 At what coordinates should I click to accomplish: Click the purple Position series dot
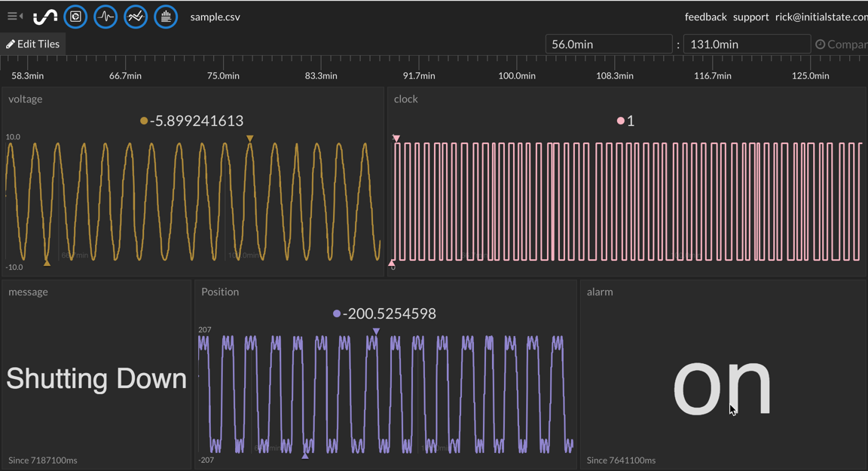[x=337, y=313]
